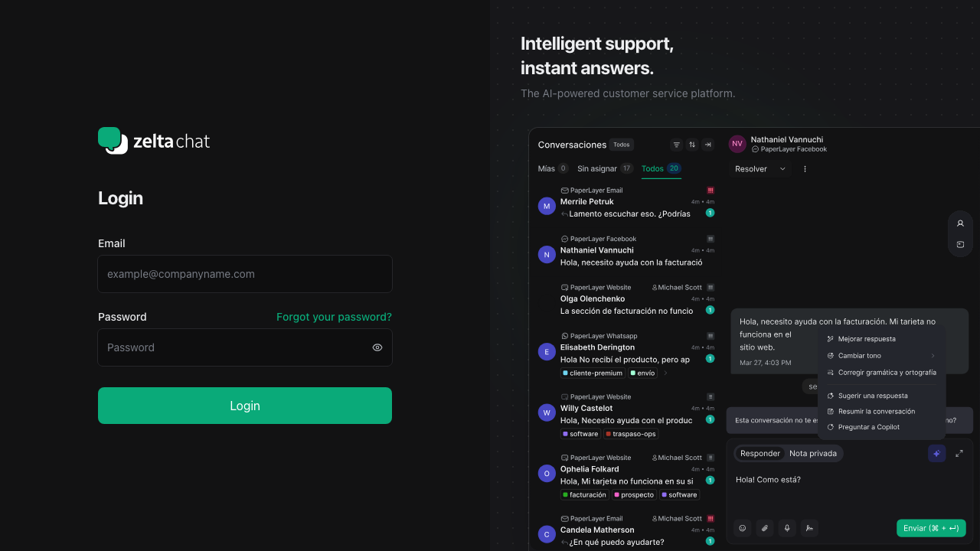This screenshot has width=980, height=551.
Task: Click the expand reply editor icon
Action: (x=959, y=453)
